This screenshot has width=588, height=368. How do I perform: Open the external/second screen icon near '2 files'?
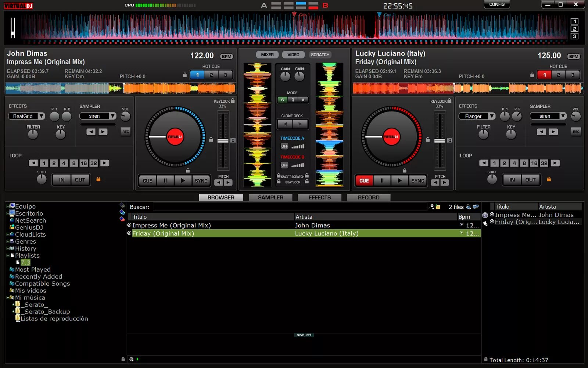coord(476,206)
